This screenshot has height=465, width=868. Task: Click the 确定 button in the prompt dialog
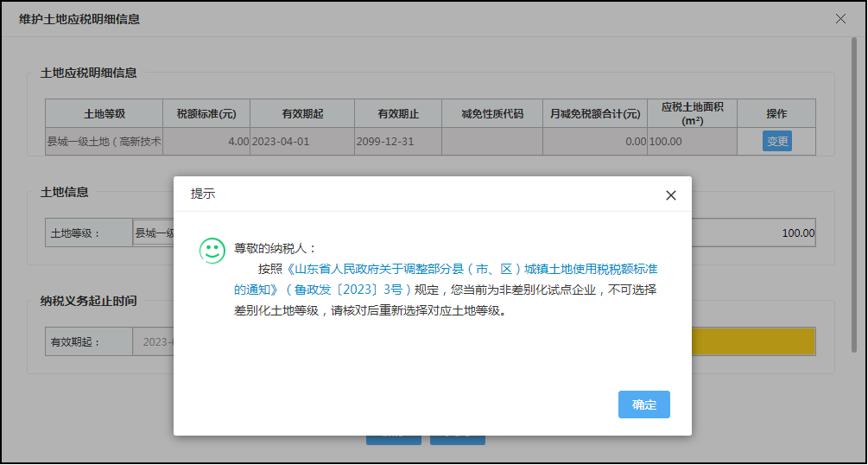pos(643,404)
